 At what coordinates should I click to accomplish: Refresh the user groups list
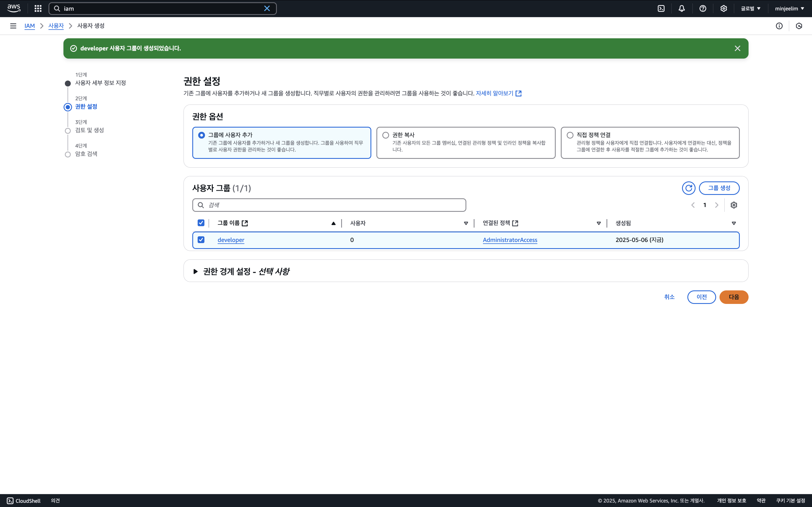689,188
